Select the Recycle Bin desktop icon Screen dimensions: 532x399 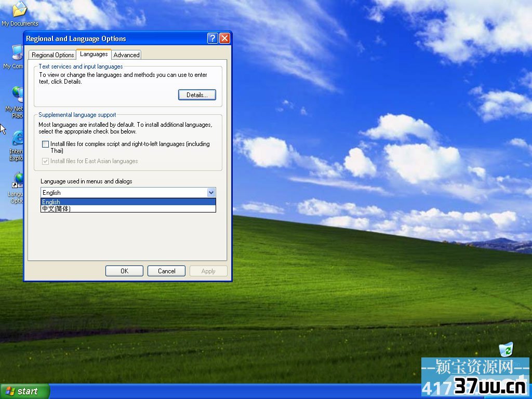click(x=506, y=350)
